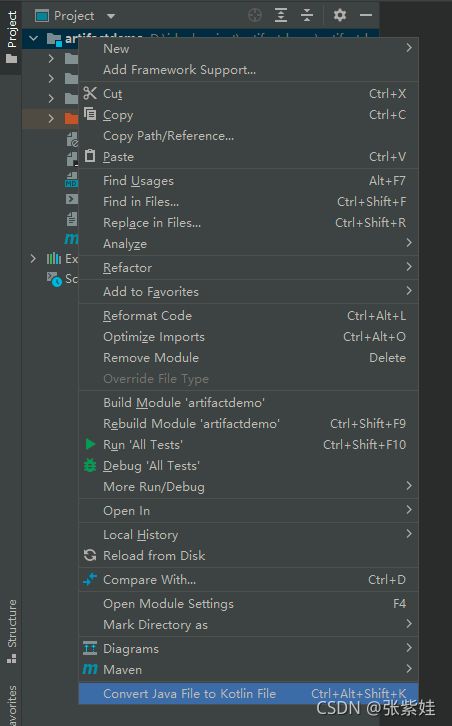Switch to the Structure side tab

(12, 632)
